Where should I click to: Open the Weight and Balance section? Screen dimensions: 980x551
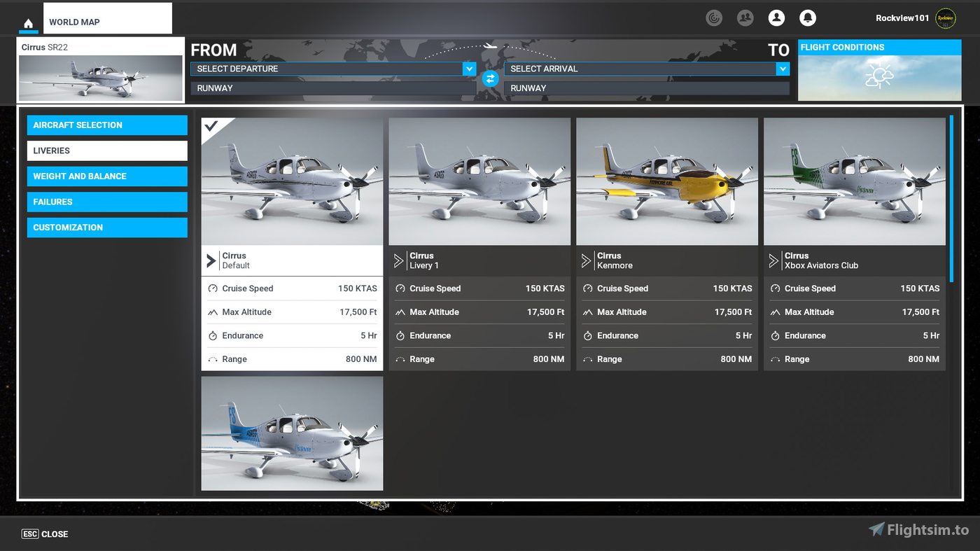[x=106, y=176]
